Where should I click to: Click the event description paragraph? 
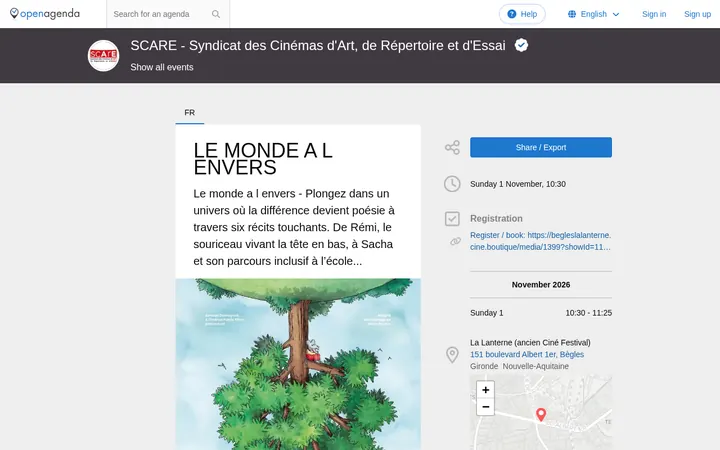pyautogui.click(x=294, y=227)
